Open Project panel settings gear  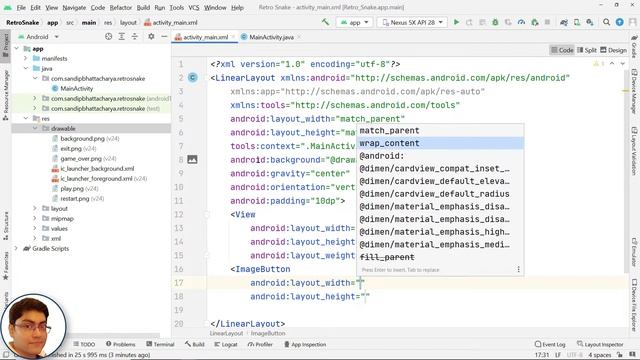[151, 37]
